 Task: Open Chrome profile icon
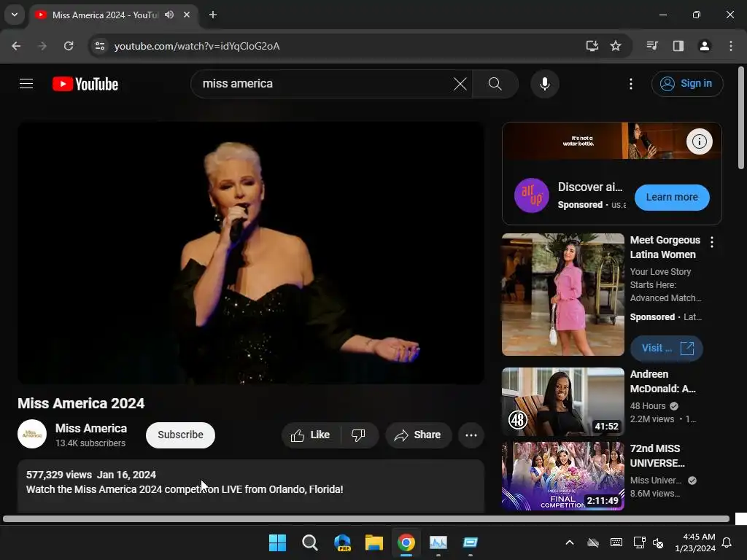(x=705, y=46)
